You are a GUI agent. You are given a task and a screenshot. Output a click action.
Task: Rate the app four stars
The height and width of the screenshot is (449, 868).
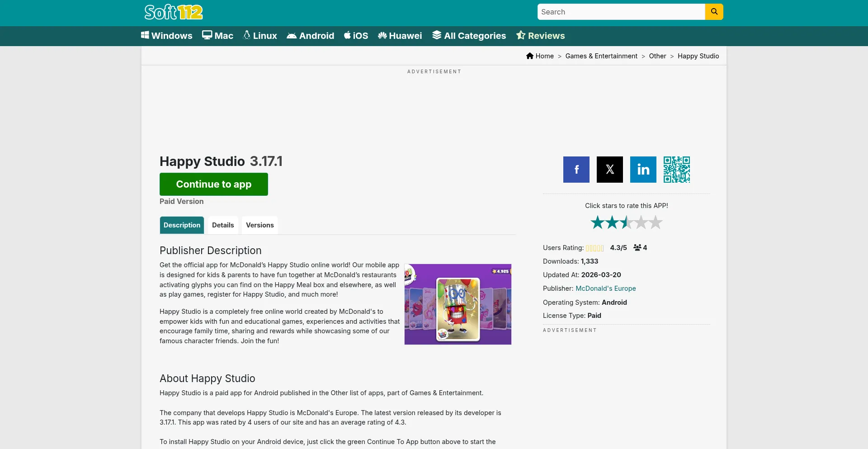point(641,222)
